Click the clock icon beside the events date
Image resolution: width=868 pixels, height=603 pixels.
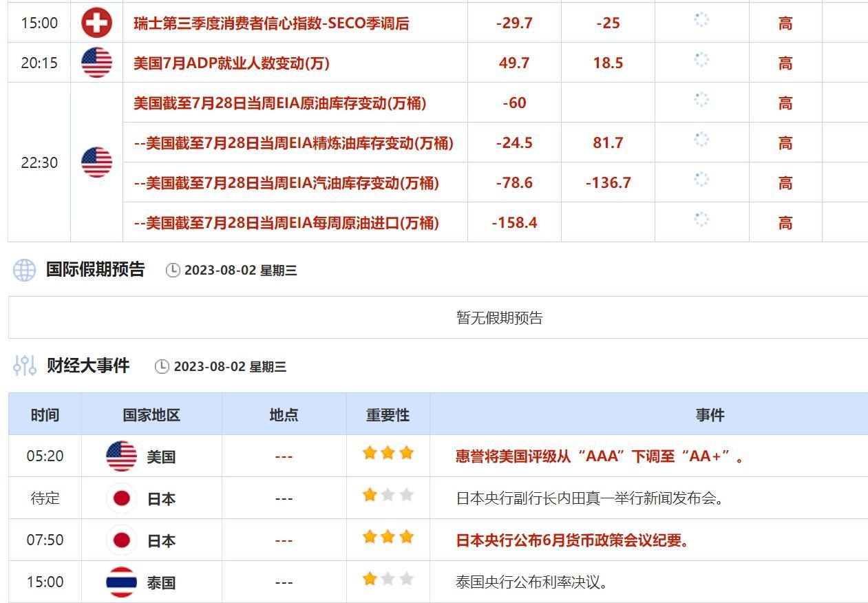(162, 368)
